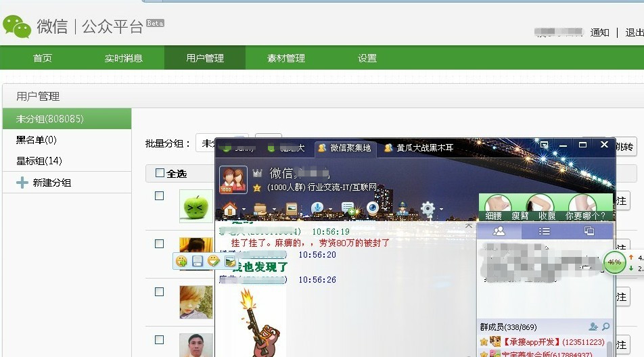Open the group files folder icon
Screen dimensions: 644x357
coord(260,209)
